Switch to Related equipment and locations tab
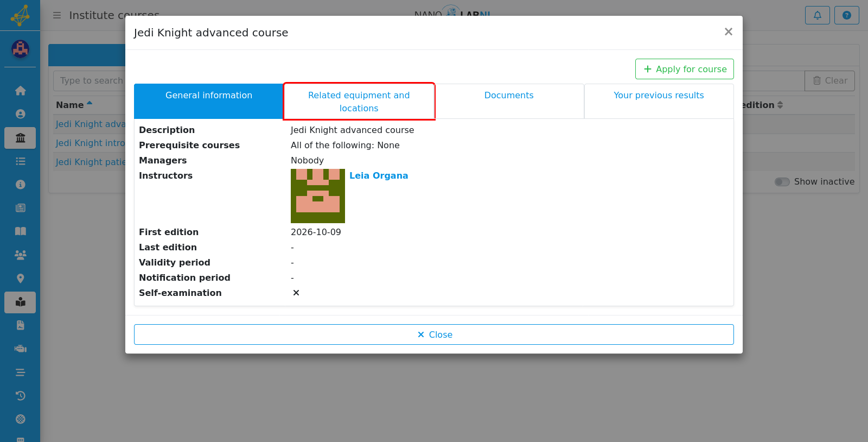This screenshot has width=868, height=442. point(359,102)
